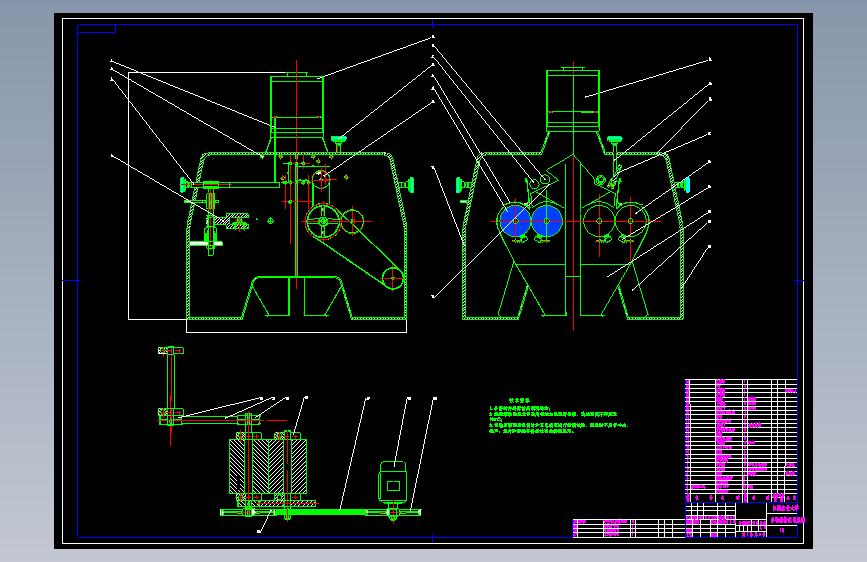Image resolution: width=867 pixels, height=562 pixels.
Task: Pick the unfilled roller circle right of centerline
Action: coord(599,221)
